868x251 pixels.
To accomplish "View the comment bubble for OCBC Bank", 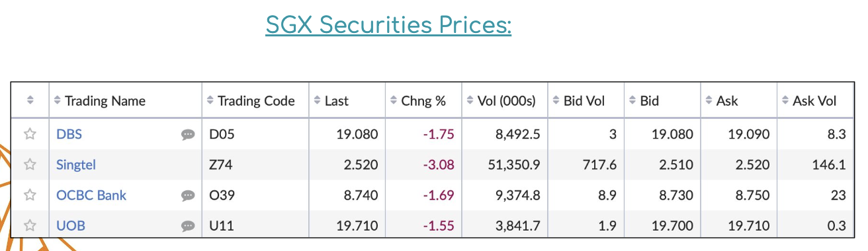I will pos(188,196).
